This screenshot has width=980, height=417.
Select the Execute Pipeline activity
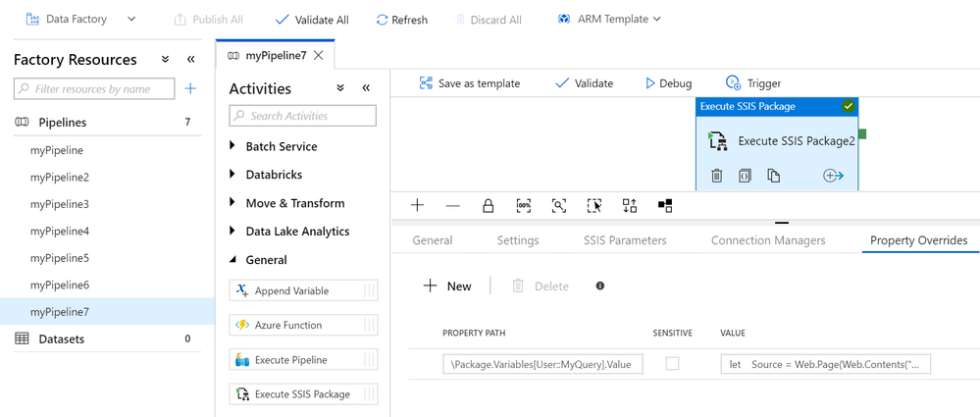click(303, 360)
